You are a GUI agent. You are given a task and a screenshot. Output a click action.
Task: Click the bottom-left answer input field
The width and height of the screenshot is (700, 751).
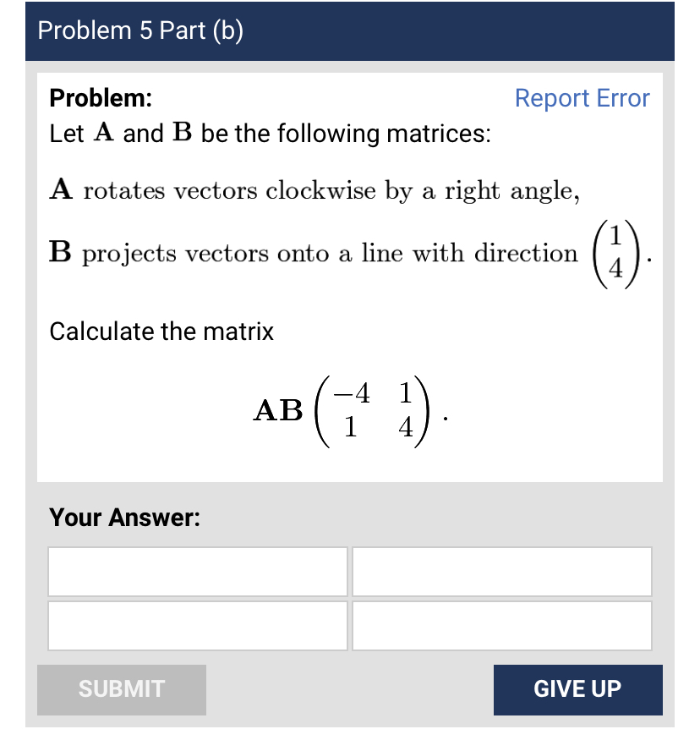[197, 626]
